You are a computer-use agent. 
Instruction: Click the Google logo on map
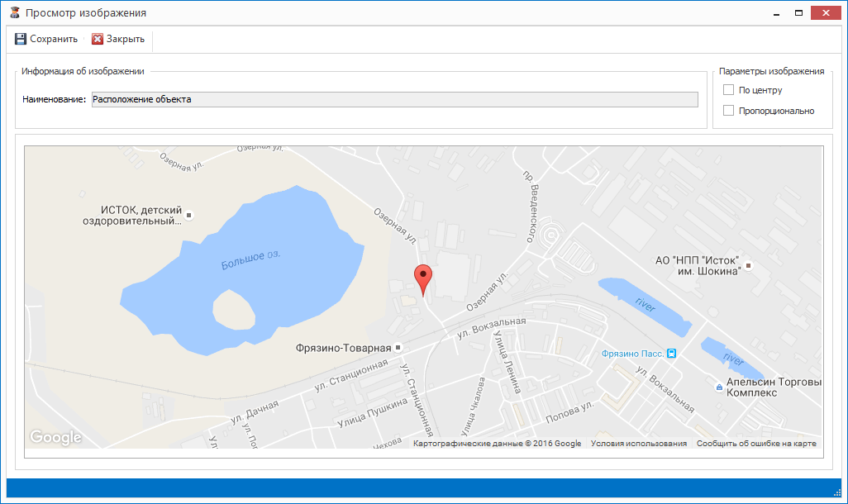(x=55, y=437)
